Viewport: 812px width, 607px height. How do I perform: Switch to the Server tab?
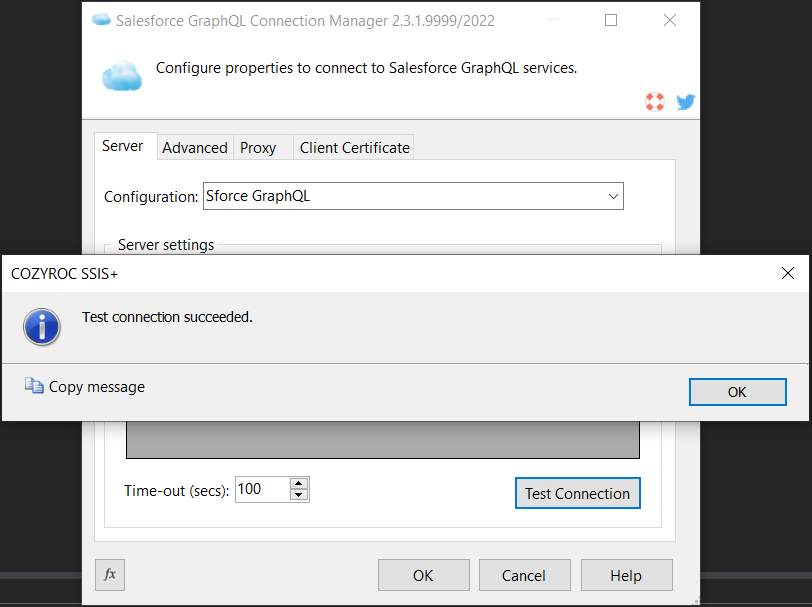pyautogui.click(x=123, y=146)
